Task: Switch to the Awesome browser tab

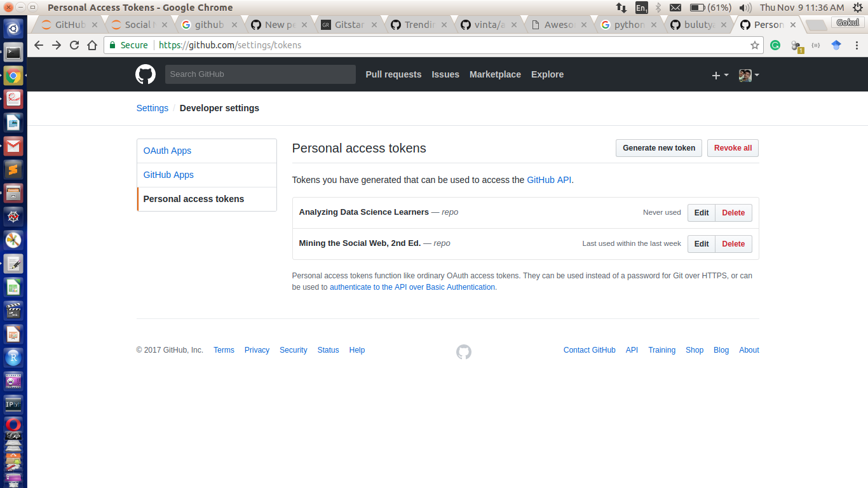Action: [558, 25]
